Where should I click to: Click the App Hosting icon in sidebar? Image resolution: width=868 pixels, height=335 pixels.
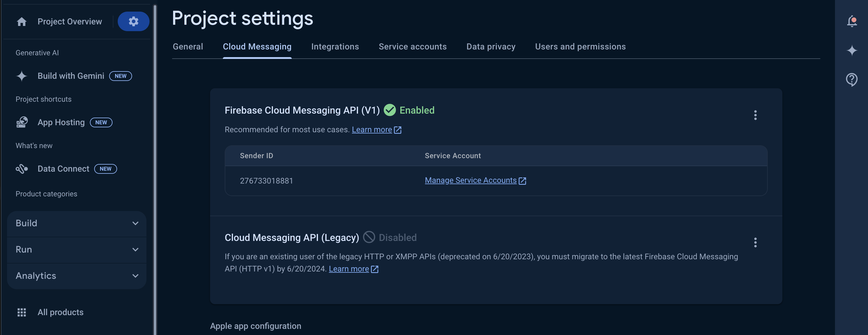[22, 122]
